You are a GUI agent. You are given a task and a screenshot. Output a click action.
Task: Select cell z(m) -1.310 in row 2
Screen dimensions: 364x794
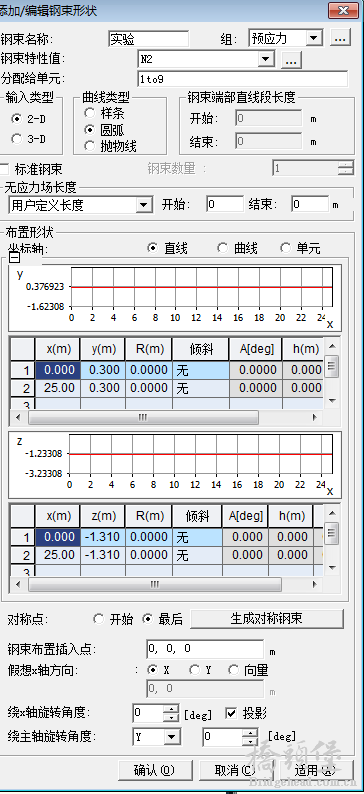click(103, 555)
